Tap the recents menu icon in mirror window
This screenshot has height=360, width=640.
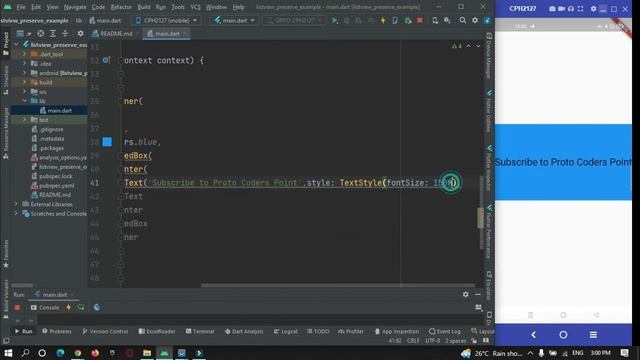pyautogui.click(x=593, y=335)
